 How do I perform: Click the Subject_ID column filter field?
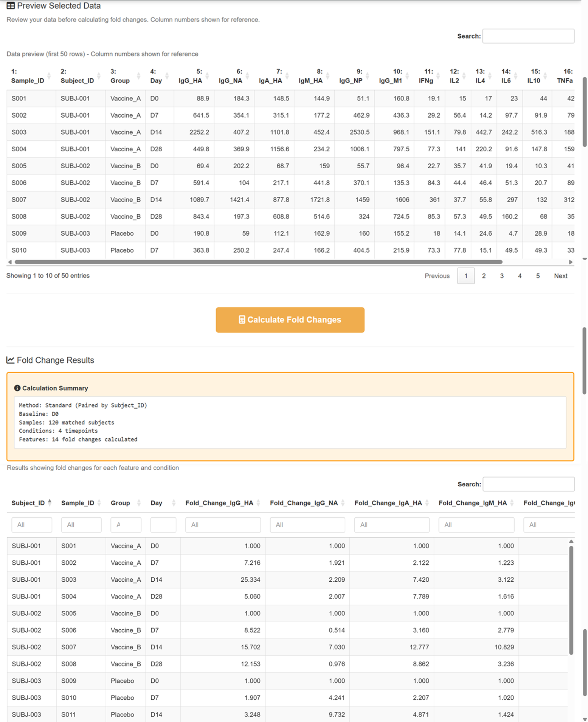click(32, 525)
